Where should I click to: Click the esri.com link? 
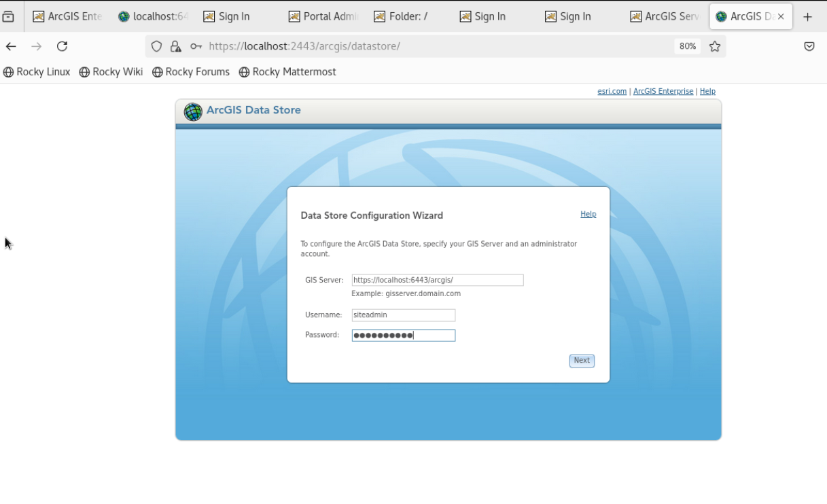(x=612, y=91)
